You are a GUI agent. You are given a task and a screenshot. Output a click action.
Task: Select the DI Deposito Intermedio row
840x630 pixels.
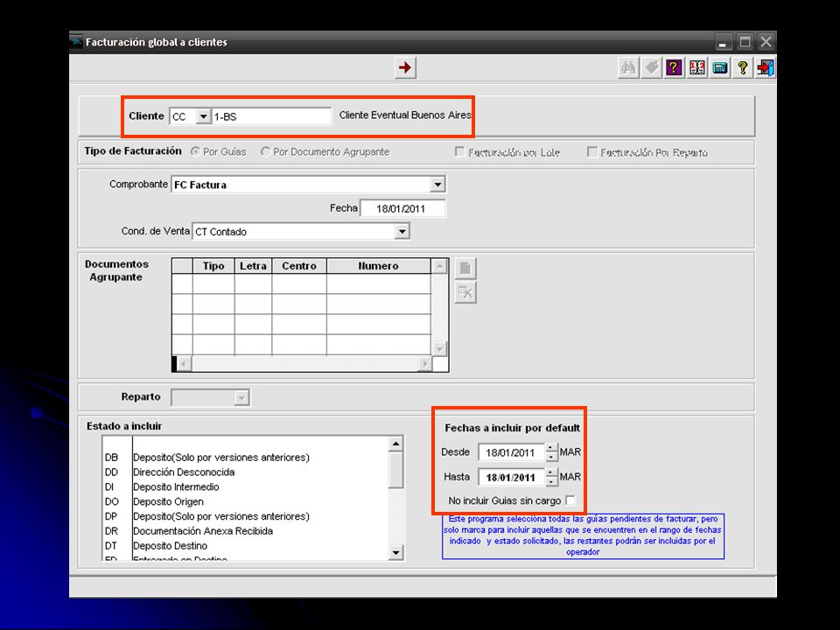pos(245,487)
